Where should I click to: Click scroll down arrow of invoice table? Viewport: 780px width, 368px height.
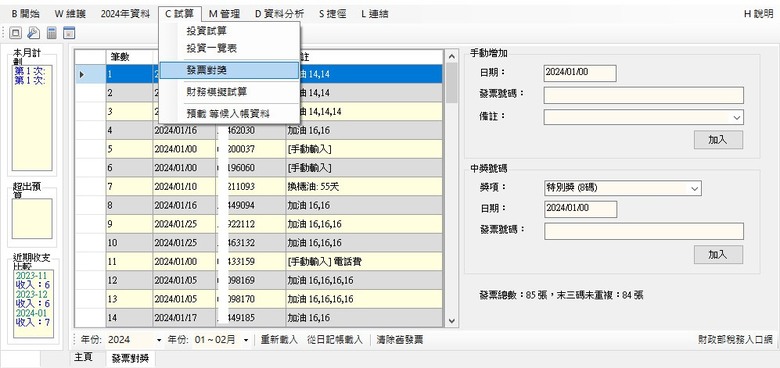(451, 321)
